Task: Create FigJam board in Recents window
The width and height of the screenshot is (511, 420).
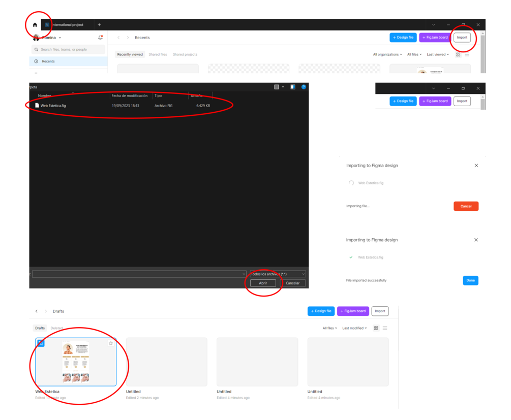Action: [435, 38]
